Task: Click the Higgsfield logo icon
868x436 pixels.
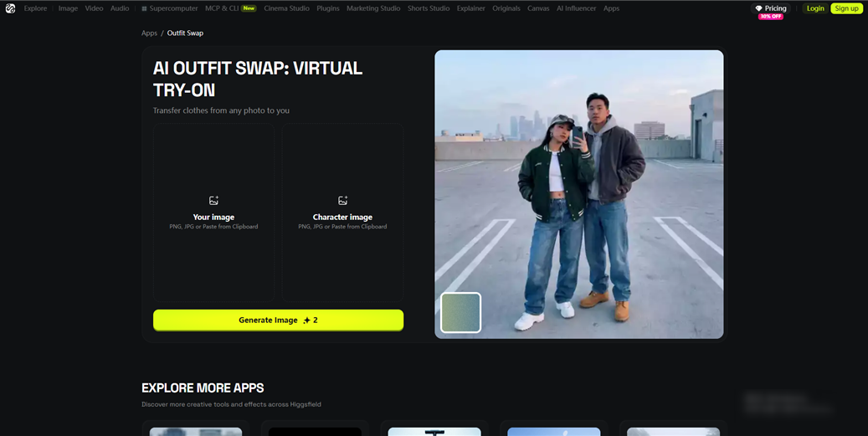Action: tap(11, 8)
